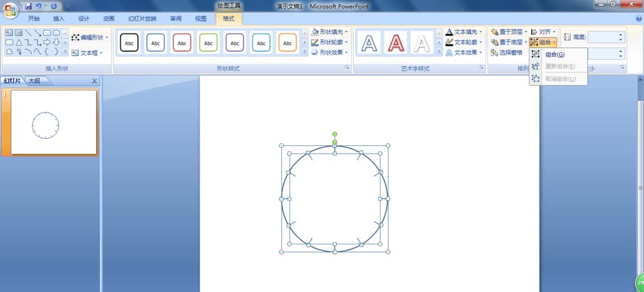Select the Cloud freeform shape
Screen dimensions: 644x292
pos(9,51)
